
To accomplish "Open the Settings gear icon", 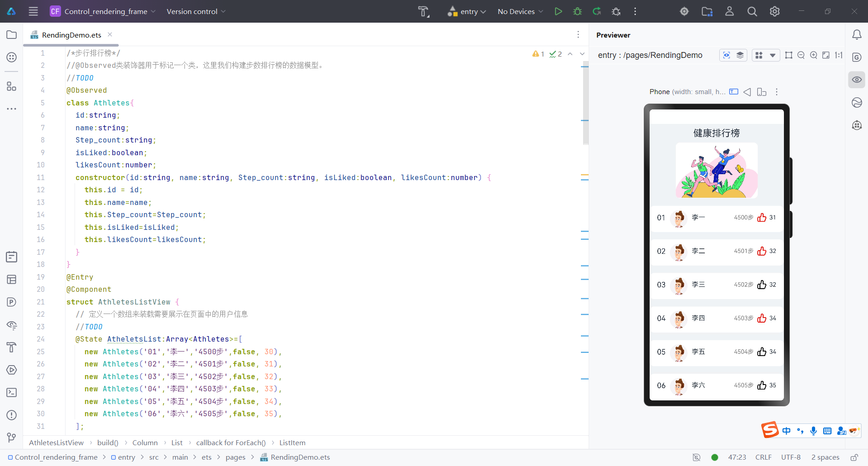I will [x=774, y=11].
